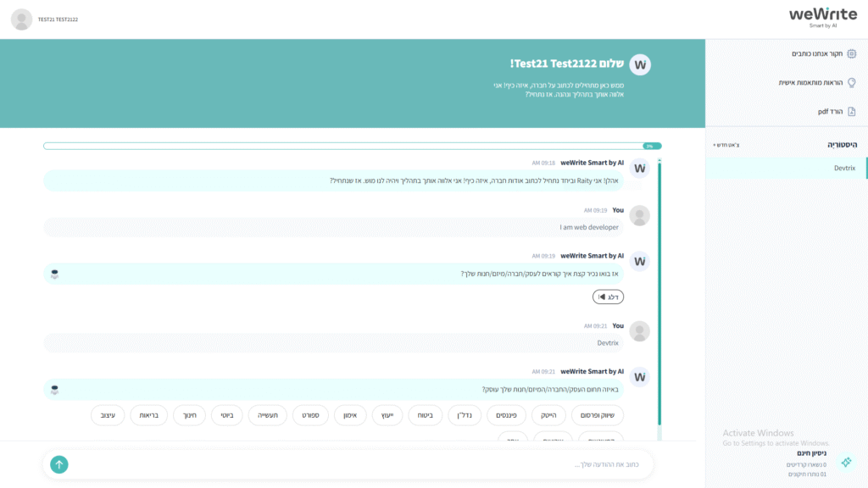
Task: Open 'חקור אנחנו כותבים' sidebar item
Action: pyautogui.click(x=817, y=53)
